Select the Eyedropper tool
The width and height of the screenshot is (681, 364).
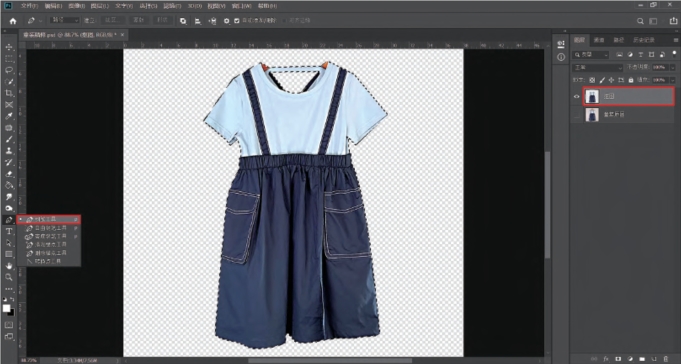[x=9, y=116]
